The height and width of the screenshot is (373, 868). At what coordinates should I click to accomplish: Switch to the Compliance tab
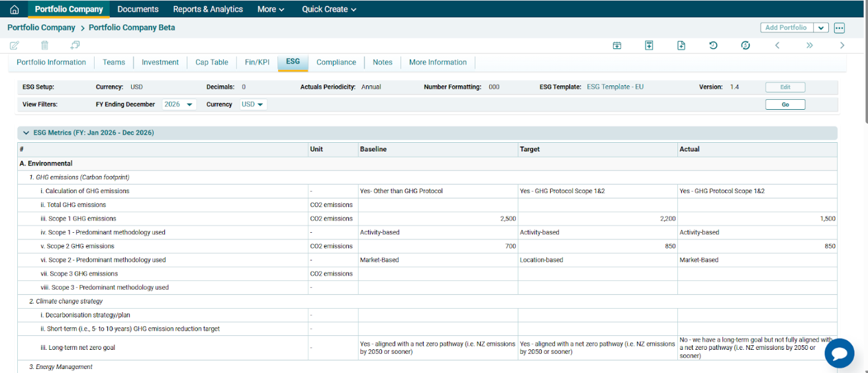pyautogui.click(x=336, y=62)
